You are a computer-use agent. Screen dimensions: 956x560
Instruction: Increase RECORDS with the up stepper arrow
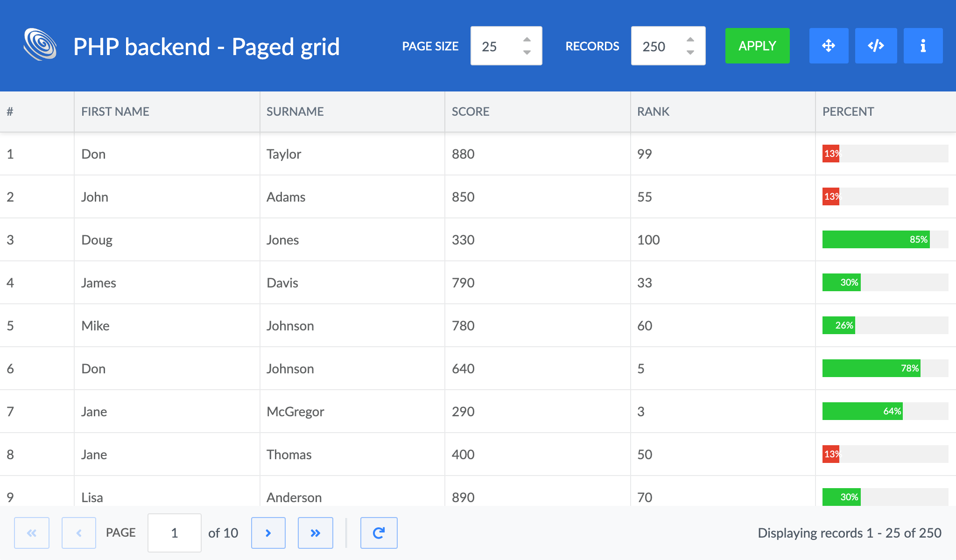pos(690,39)
